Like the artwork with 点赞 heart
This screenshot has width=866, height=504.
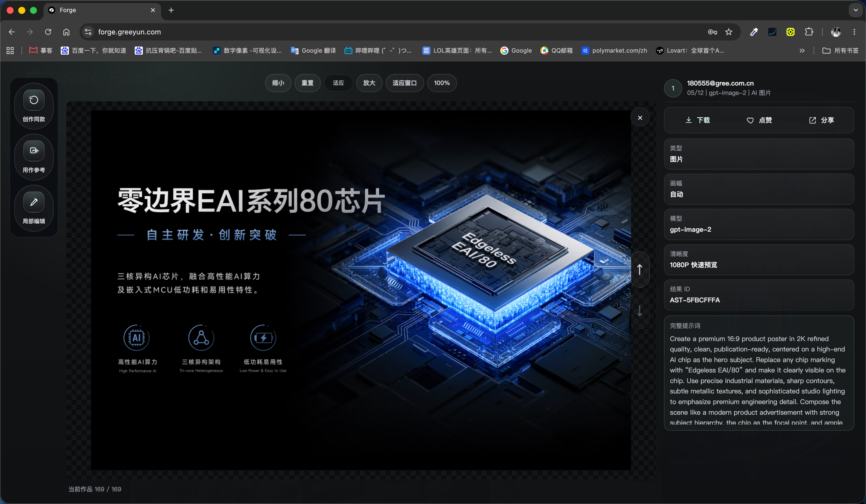759,120
